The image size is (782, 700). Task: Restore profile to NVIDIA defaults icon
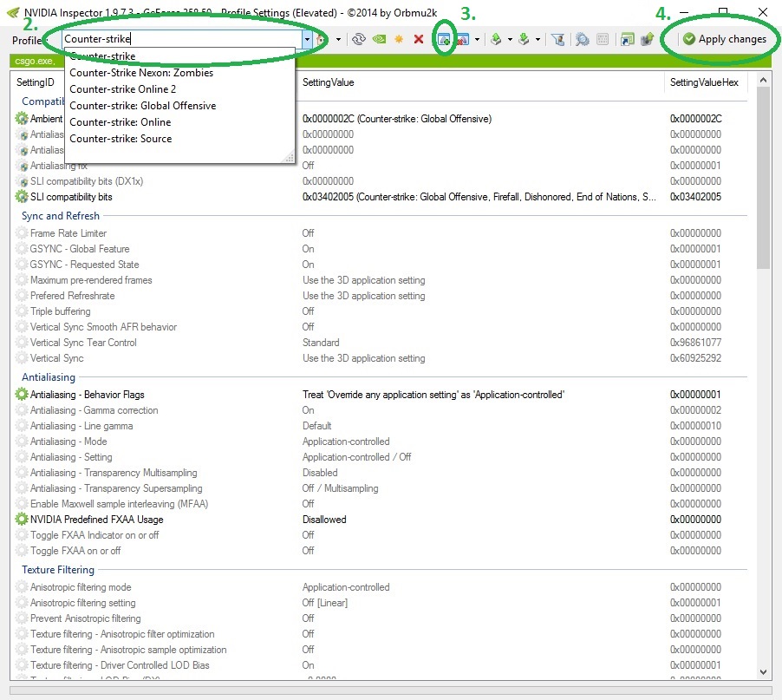(379, 39)
